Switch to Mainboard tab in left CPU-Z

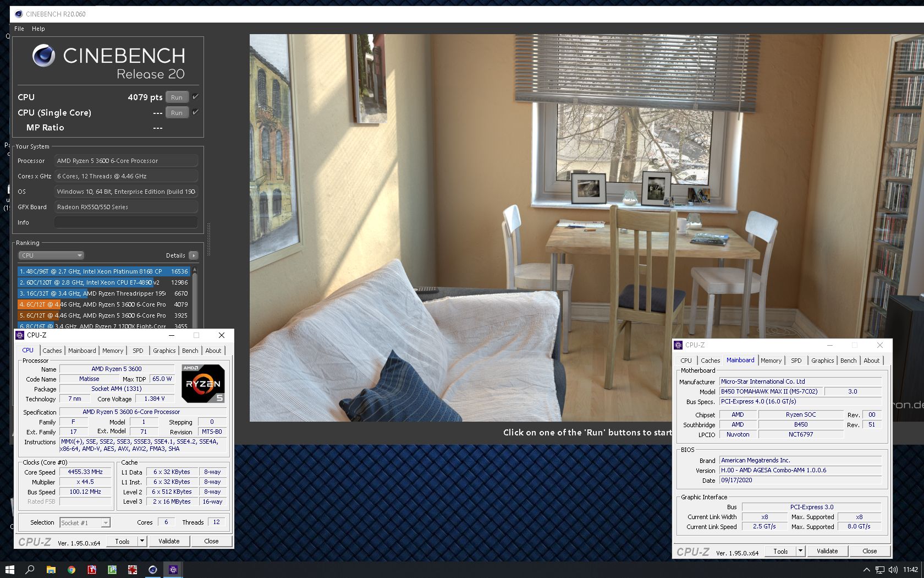(x=82, y=351)
